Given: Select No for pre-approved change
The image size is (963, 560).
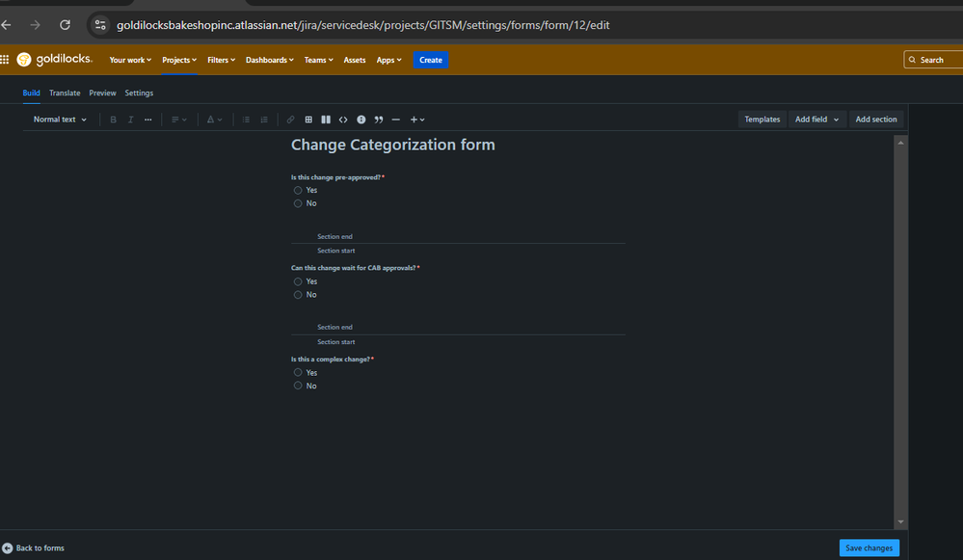Looking at the screenshot, I should (298, 203).
